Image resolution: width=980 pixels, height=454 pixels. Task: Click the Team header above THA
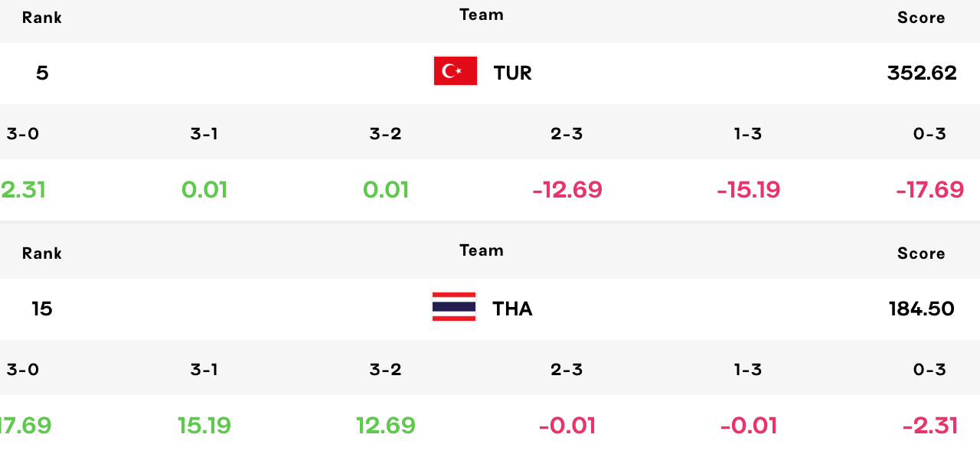click(482, 250)
